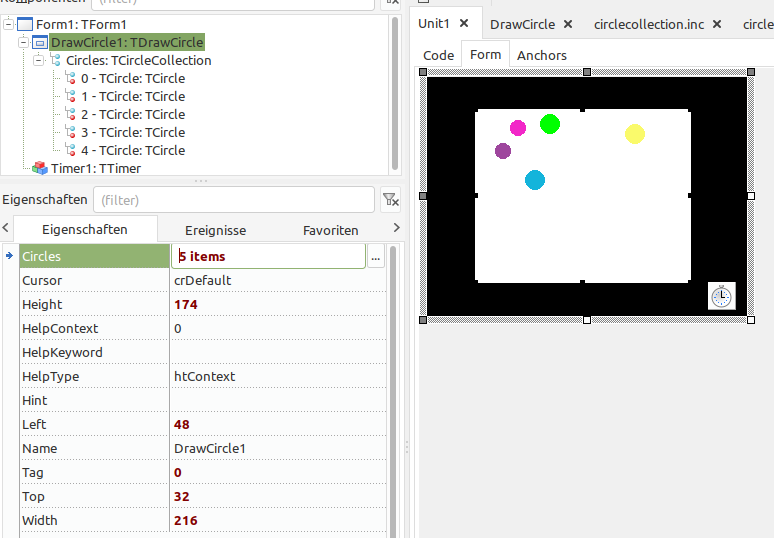774x538 pixels.
Task: Select the '4 - TCircle' item
Action: 133,151
